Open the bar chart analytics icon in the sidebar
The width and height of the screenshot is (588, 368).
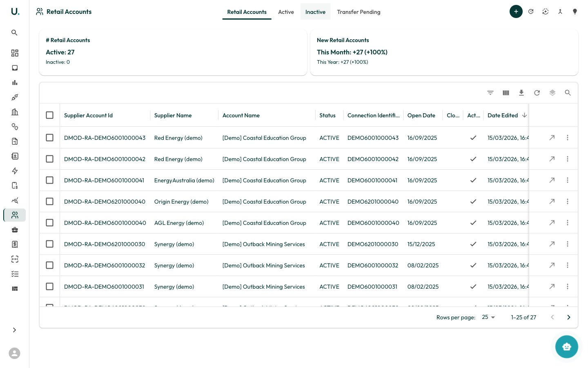(x=15, y=83)
